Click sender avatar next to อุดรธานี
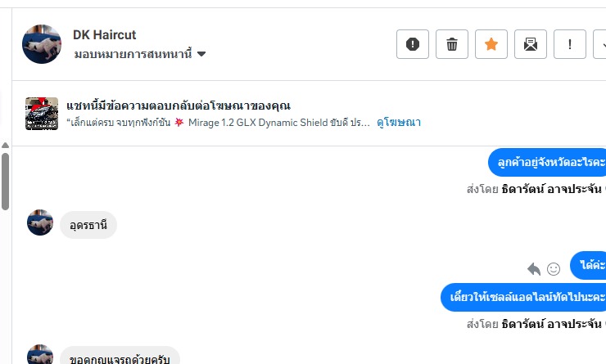The height and width of the screenshot is (364, 606). 40,222
